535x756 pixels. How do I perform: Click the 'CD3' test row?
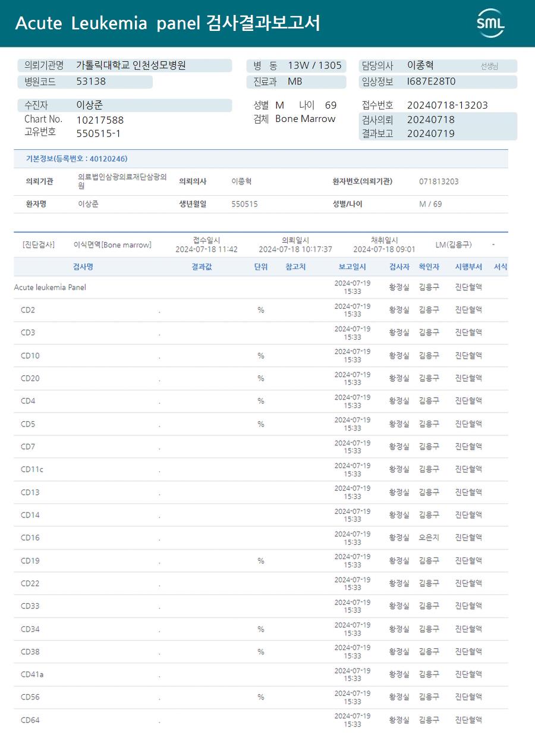(261, 333)
